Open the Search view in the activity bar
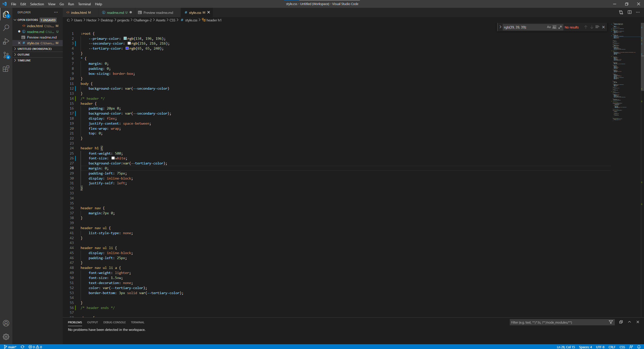 6,28
